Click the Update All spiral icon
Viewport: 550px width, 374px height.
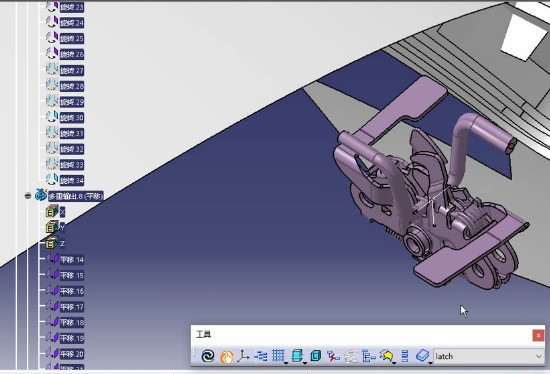click(208, 356)
